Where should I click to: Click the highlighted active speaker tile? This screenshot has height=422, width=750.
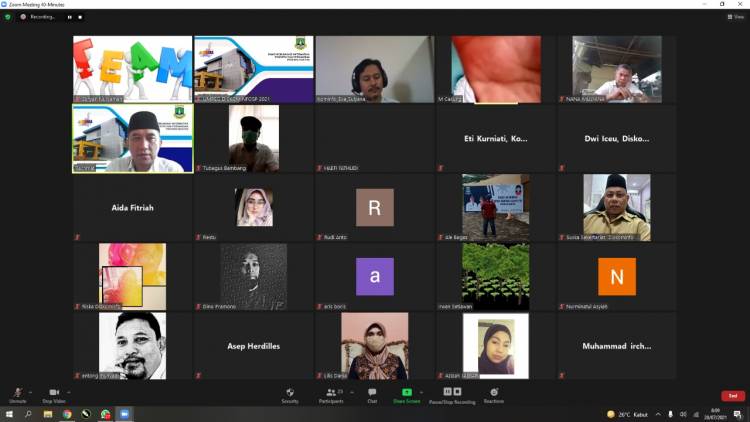click(x=132, y=138)
